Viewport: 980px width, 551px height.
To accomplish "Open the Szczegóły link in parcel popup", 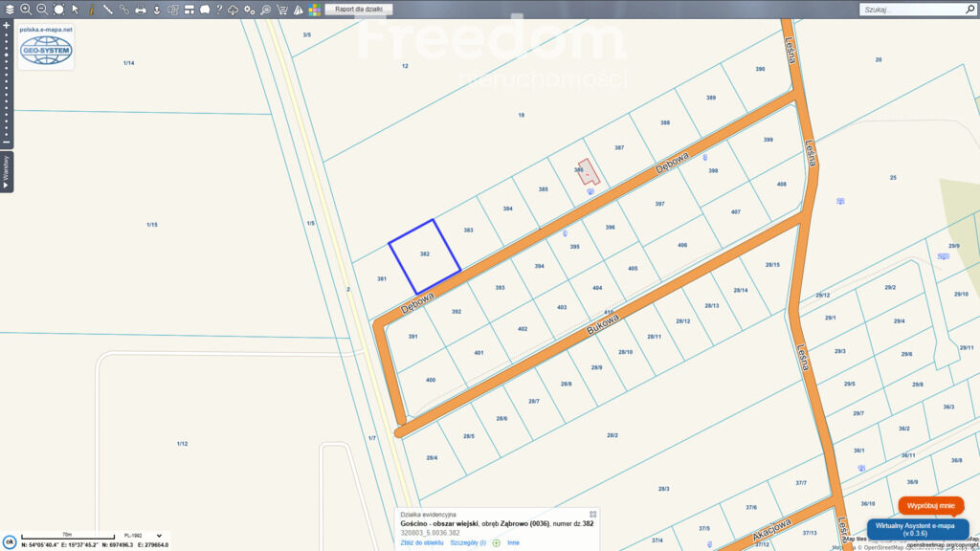I will click(467, 542).
